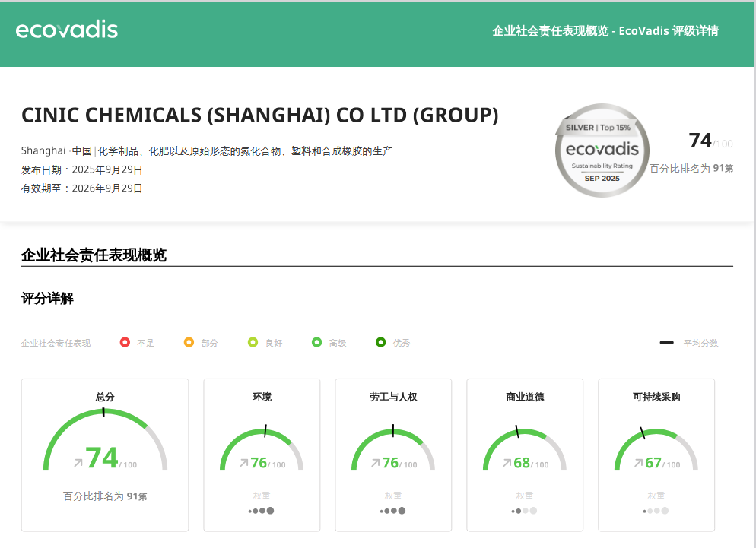Click the dark green 优秀 legend circle
The image size is (756, 548).
[x=380, y=343]
